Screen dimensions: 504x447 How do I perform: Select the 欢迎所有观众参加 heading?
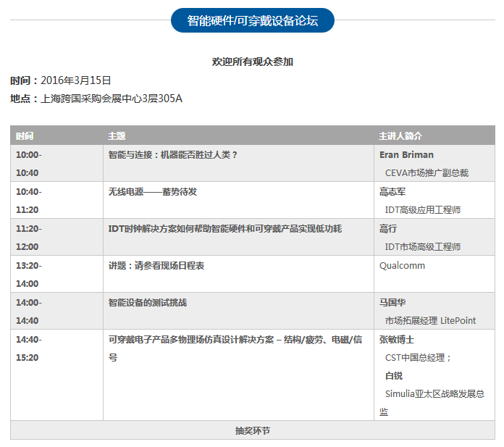point(252,62)
